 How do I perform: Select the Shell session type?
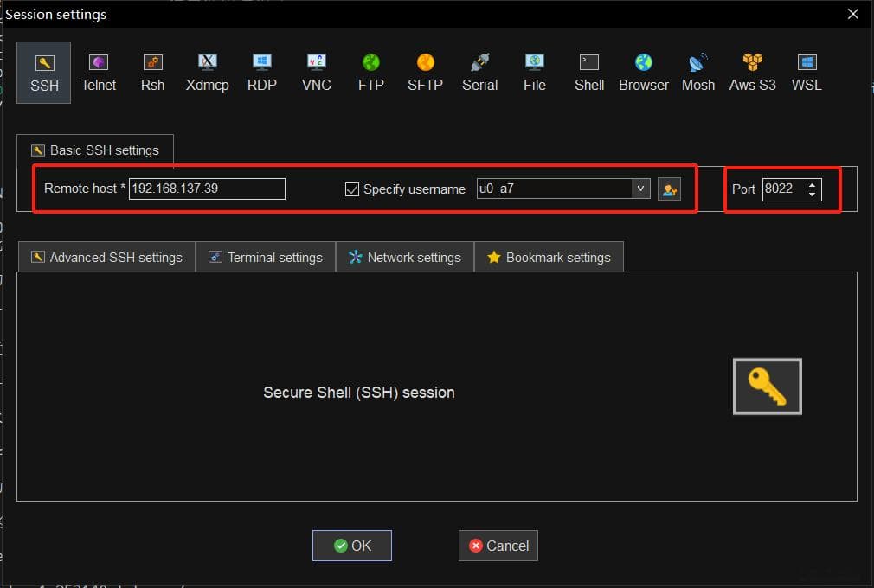(x=589, y=73)
